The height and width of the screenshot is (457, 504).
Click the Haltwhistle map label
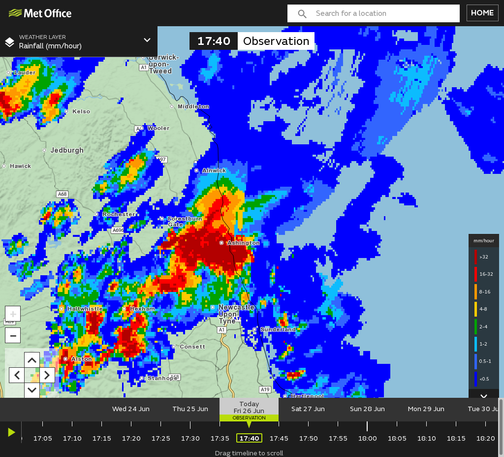(85, 309)
